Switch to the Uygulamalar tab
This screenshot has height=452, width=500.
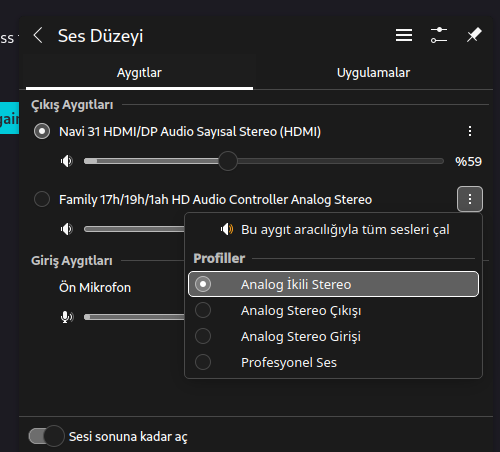click(373, 73)
